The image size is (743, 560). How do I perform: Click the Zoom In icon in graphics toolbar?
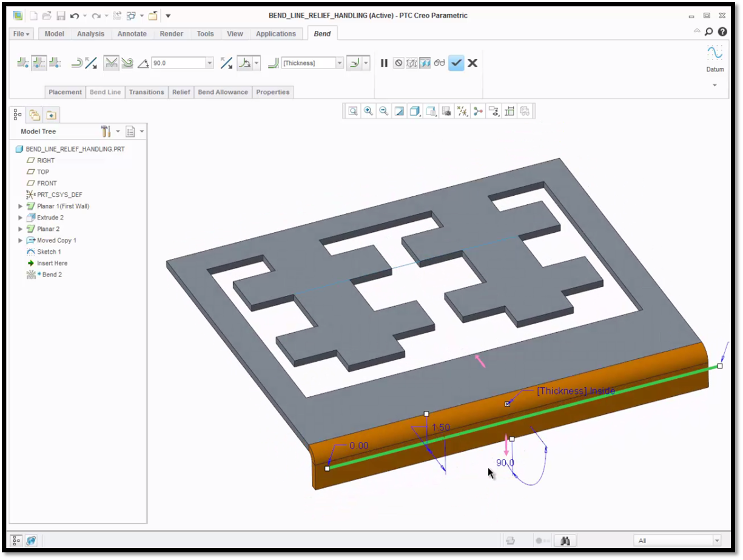pyautogui.click(x=368, y=111)
